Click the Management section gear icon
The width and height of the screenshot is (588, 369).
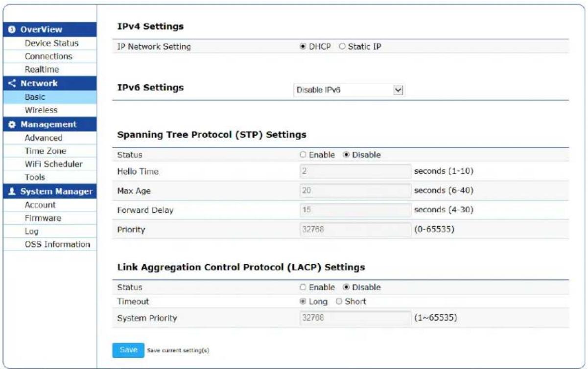pyautogui.click(x=12, y=124)
